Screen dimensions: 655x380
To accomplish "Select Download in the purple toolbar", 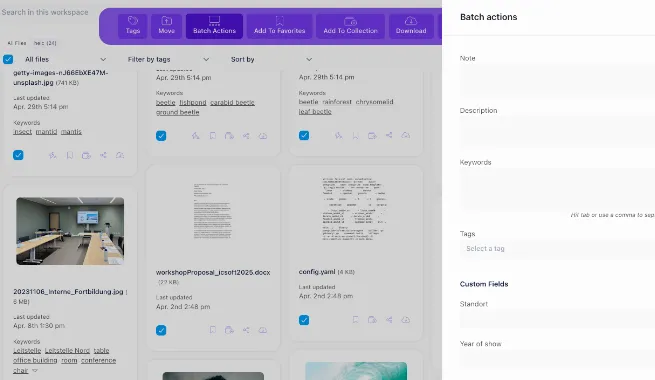I will 411,26.
